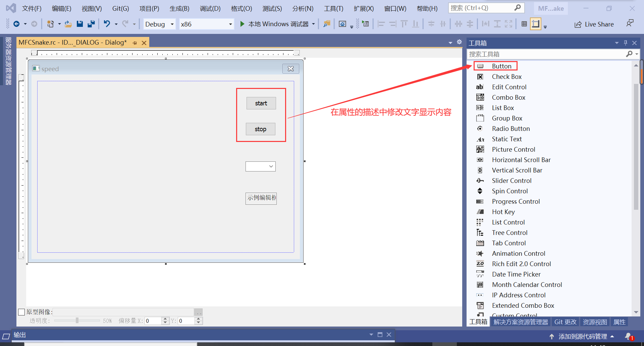Open the undo history dropdown arrow
Viewport: 644px width, 346px height.
click(x=116, y=24)
